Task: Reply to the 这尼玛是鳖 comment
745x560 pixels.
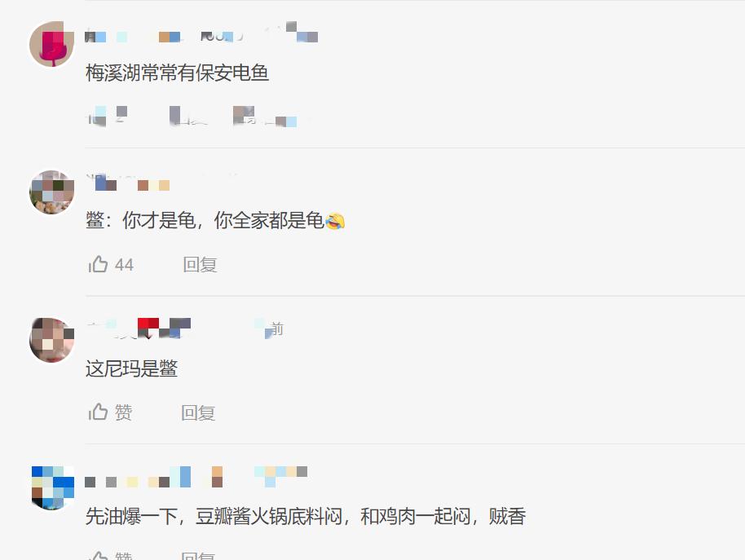Action: pyautogui.click(x=198, y=412)
